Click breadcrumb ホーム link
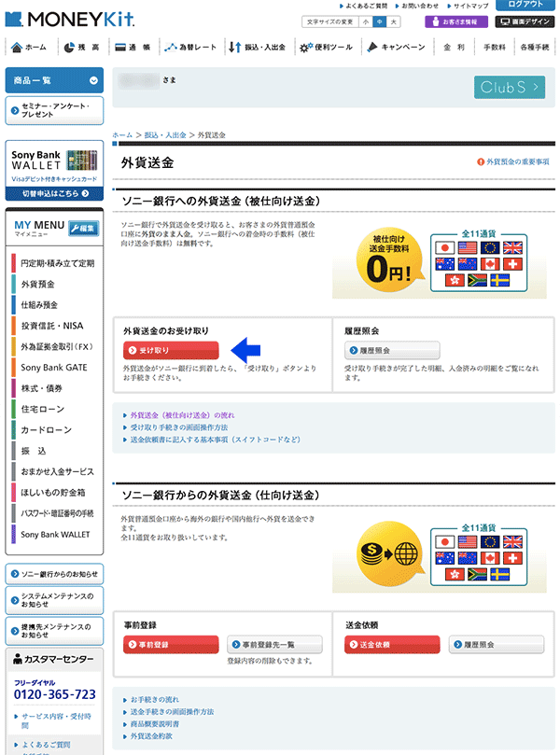The height and width of the screenshot is (755, 560). (122, 135)
